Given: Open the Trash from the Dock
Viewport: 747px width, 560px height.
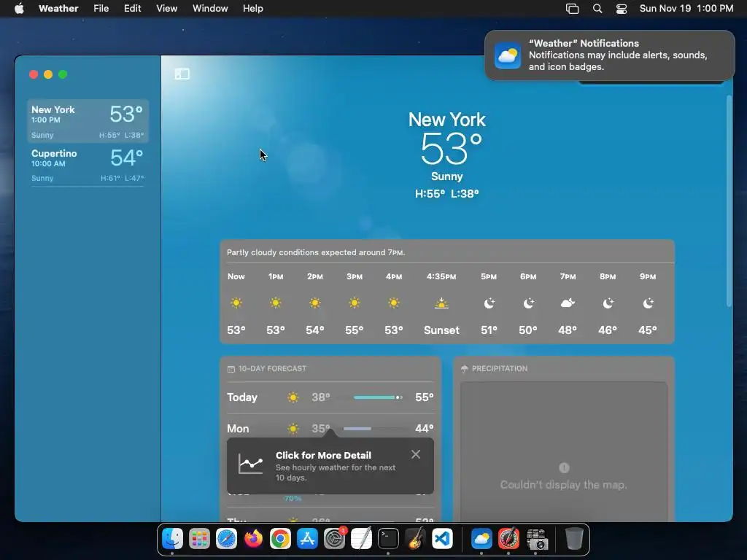Looking at the screenshot, I should tap(574, 539).
